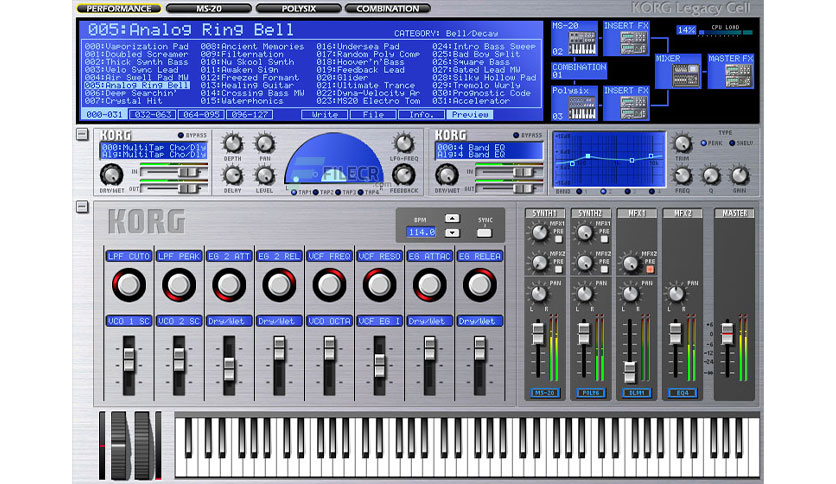Select the PEAK type radio button
The image size is (836, 484).
(704, 143)
